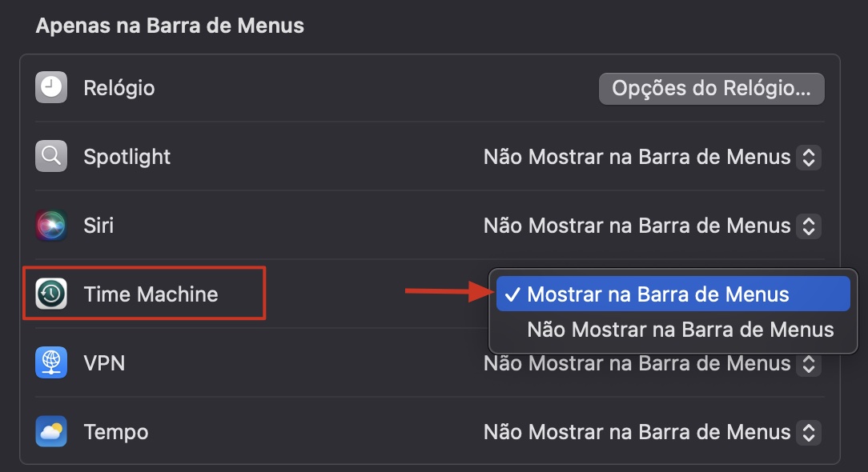Click the chevron arrows next to Spotlight

click(809, 157)
